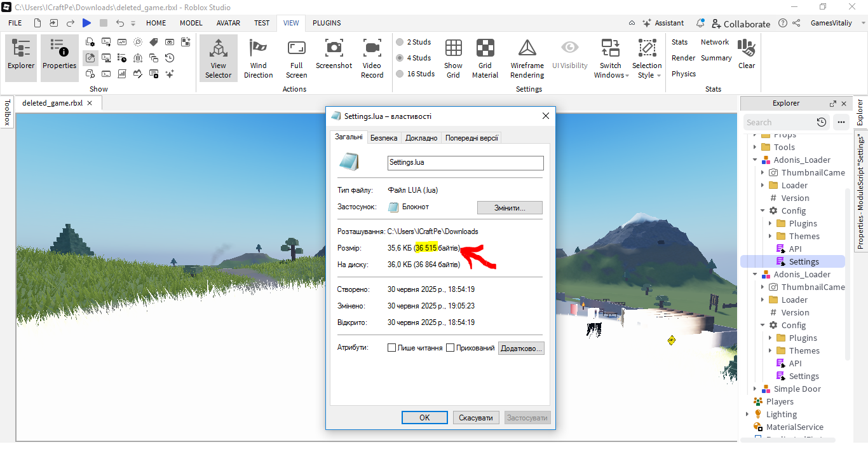Screen dimensions: 868x463
Task: Select Players in the Explorer tree
Action: [x=780, y=401]
